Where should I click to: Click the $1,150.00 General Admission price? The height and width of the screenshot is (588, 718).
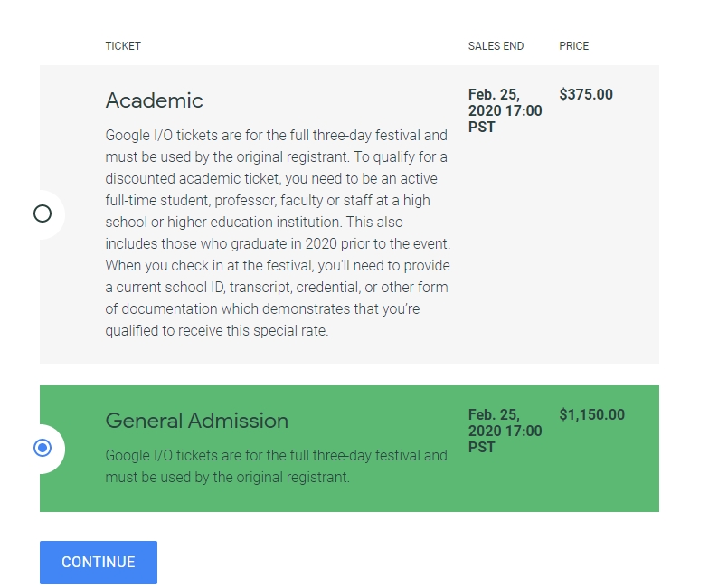click(591, 414)
